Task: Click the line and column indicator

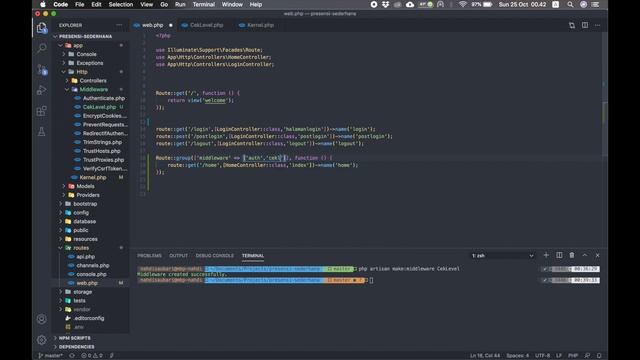Action: pyautogui.click(x=484, y=356)
